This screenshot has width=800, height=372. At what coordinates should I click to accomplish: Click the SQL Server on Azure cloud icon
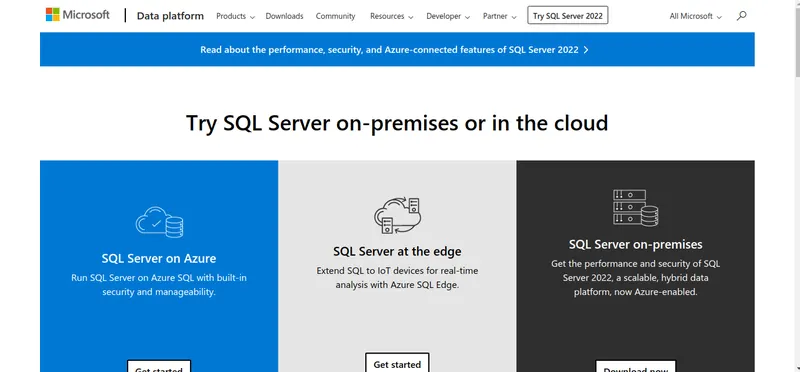pyautogui.click(x=159, y=221)
